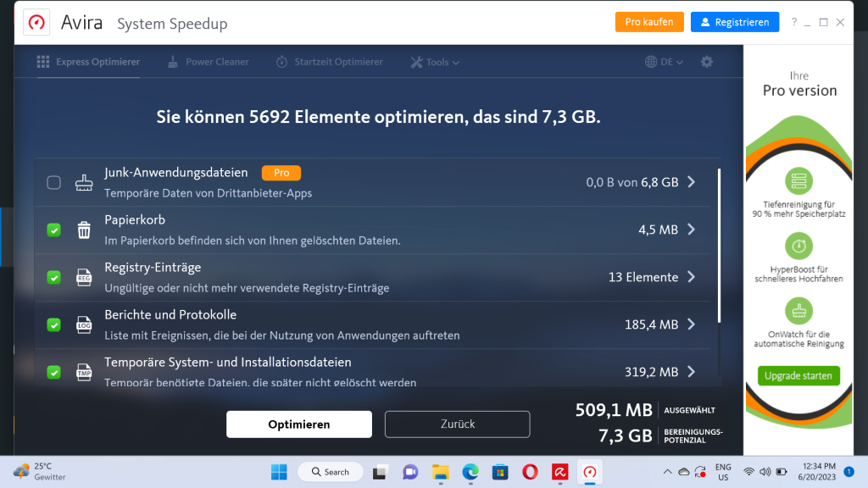Click the HyperBoost stopwatch icon
Screen dimensions: 868x488
(798, 246)
